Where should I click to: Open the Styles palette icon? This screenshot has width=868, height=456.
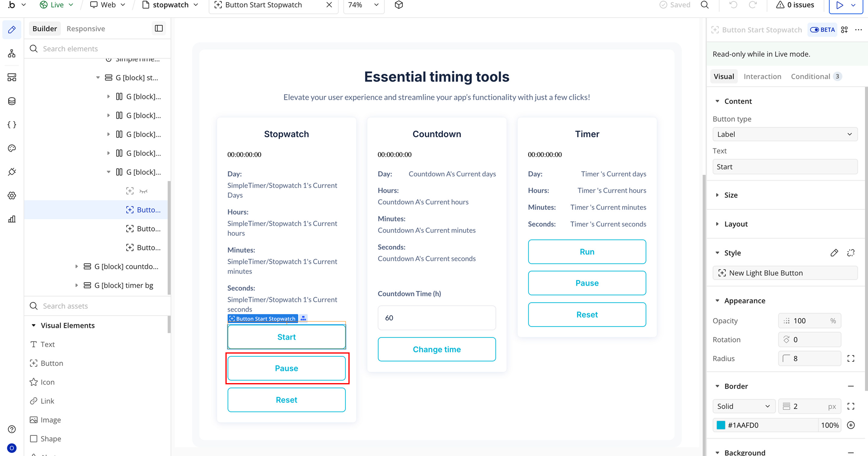(x=12, y=148)
